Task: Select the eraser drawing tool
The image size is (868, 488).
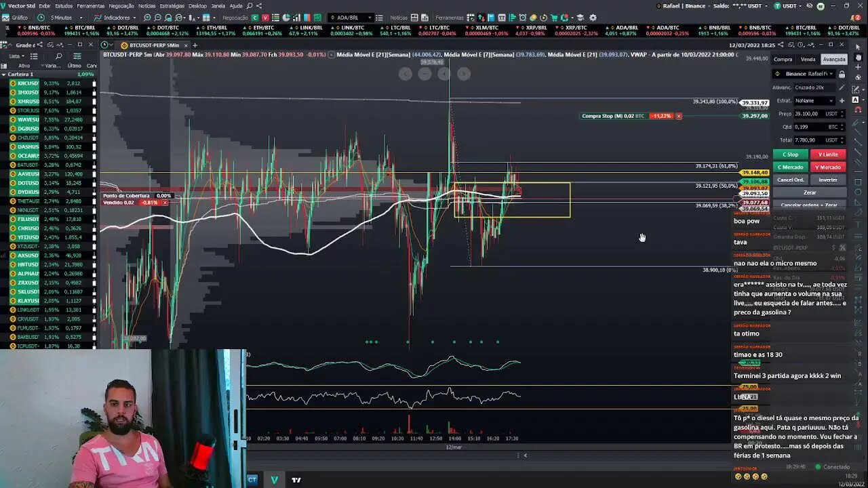Action: tap(858, 77)
